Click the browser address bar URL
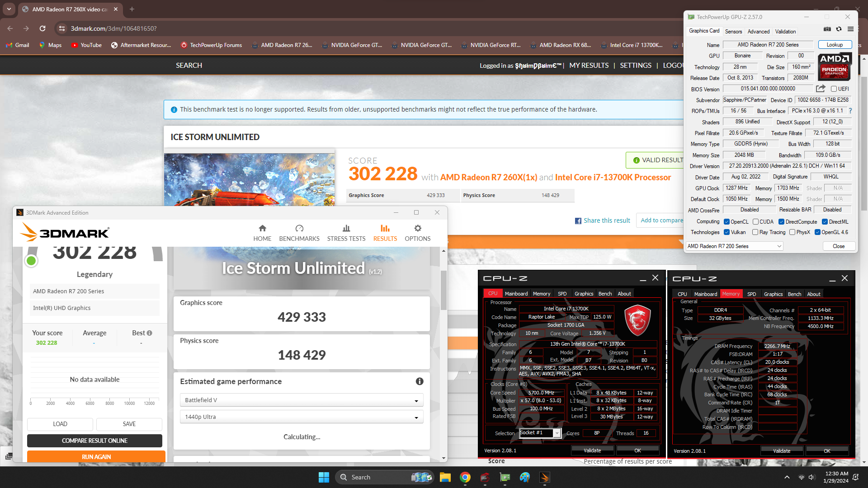Screen dimensions: 868x488 coord(113,28)
